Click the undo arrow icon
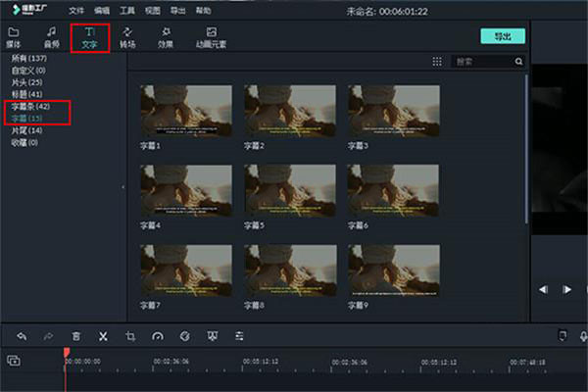 (22, 336)
